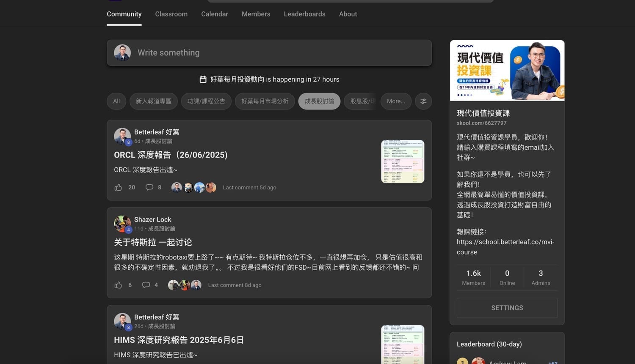Go to the Members tab
This screenshot has width=635, height=364.
pos(256,14)
